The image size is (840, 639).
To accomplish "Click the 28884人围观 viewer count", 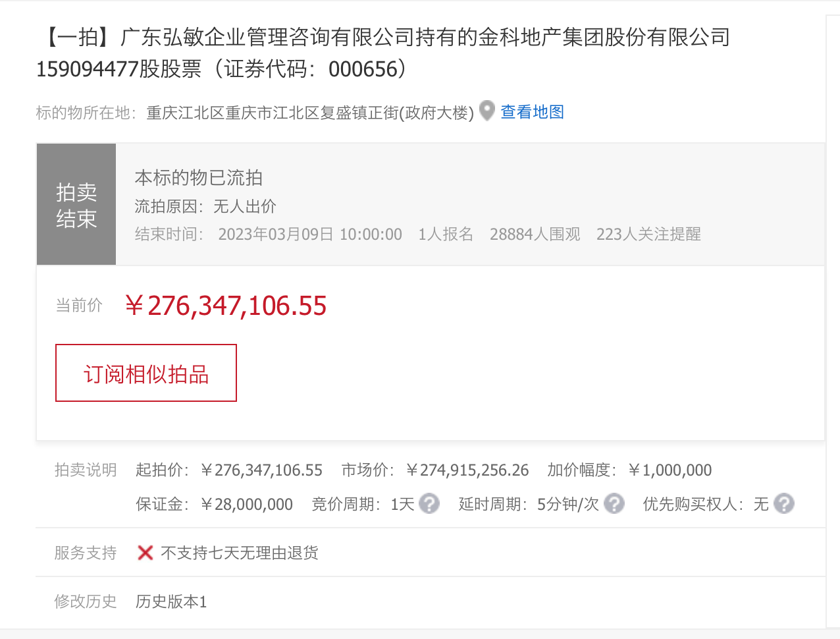I will tap(535, 235).
